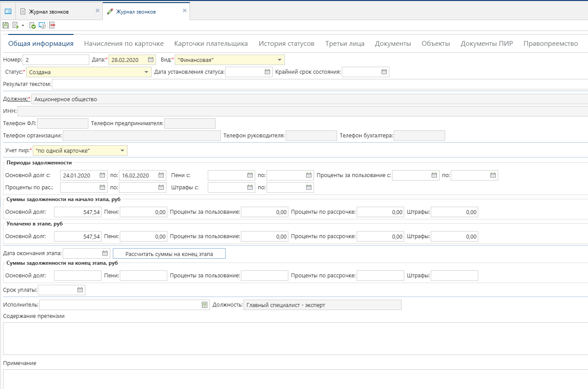Open calendar for the Дата field 28.02.2020
Screen dimensions: 588x389
pyautogui.click(x=151, y=60)
